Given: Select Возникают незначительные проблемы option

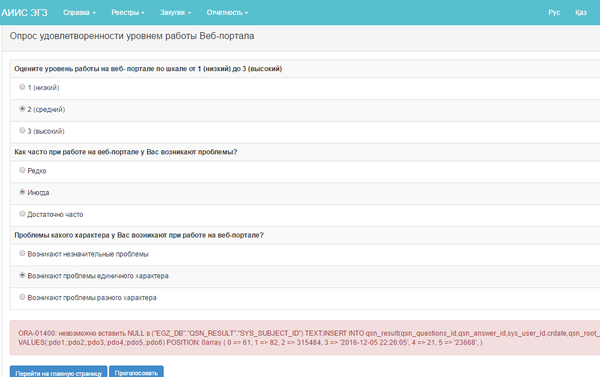Looking at the screenshot, I should 22,253.
